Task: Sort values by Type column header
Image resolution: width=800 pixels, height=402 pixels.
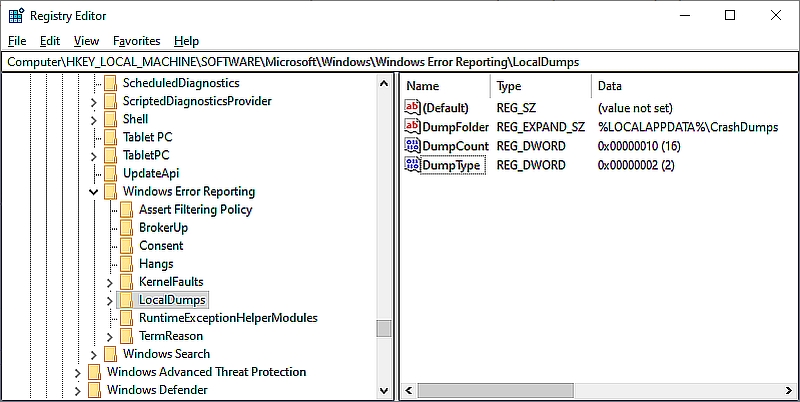Action: click(542, 86)
